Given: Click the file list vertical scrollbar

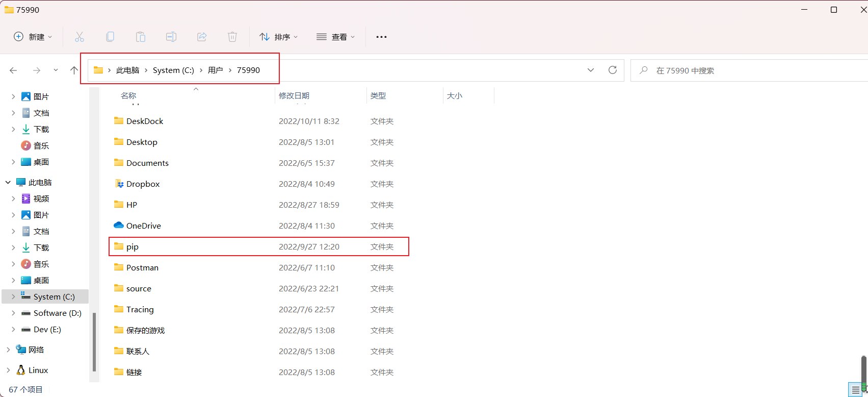Looking at the screenshot, I should [864, 373].
